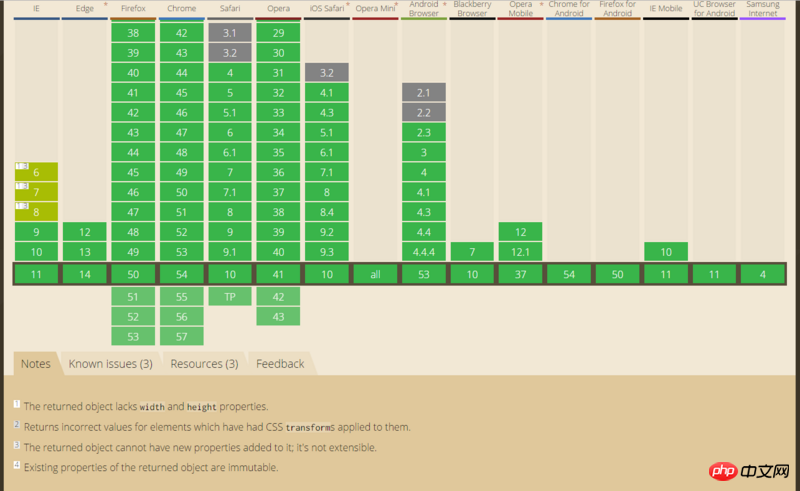Click the Android Browser column header

pyautogui.click(x=424, y=9)
